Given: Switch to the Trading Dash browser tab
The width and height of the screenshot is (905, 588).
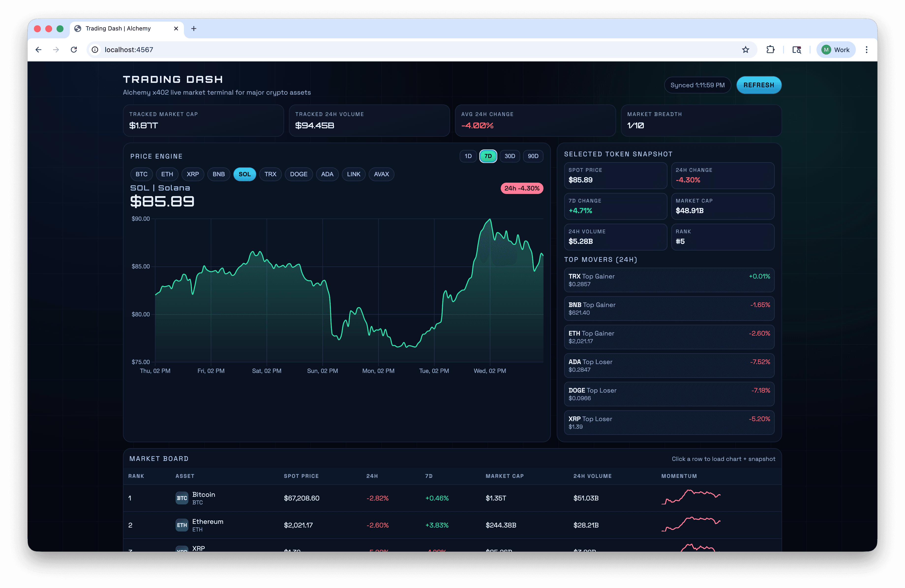Looking at the screenshot, I should coord(118,28).
